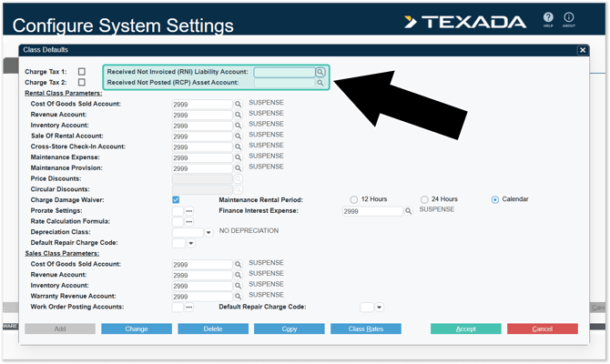This screenshot has height=364, width=610.
Task: Open lookup for Finance Interest Expense
Action: coord(409,211)
